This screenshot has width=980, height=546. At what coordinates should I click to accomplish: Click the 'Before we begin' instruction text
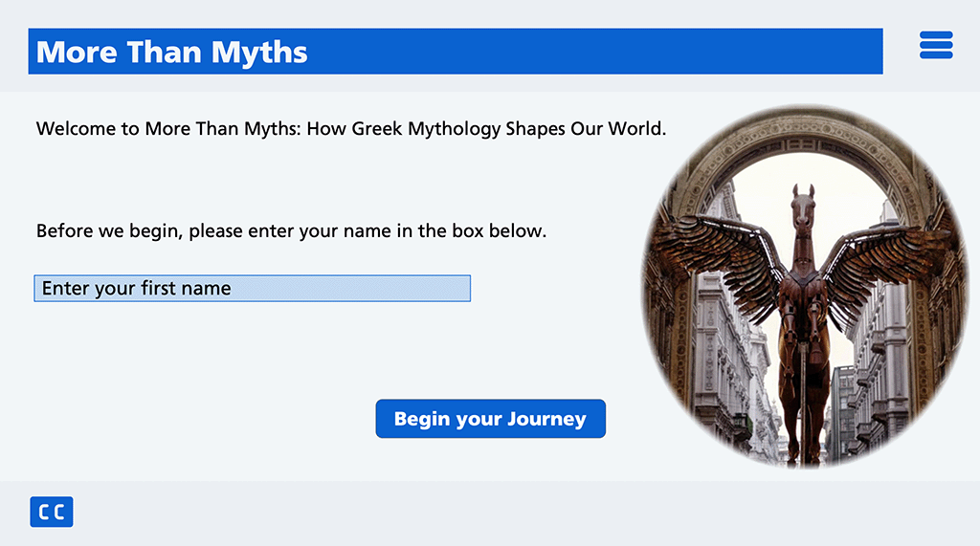click(291, 230)
